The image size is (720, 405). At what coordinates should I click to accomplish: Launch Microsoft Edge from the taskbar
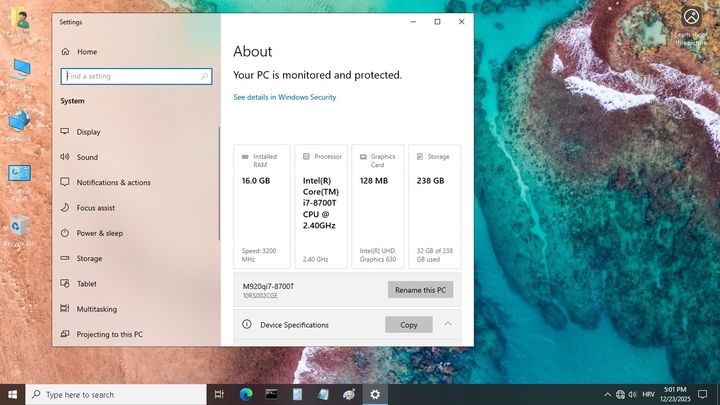point(245,395)
